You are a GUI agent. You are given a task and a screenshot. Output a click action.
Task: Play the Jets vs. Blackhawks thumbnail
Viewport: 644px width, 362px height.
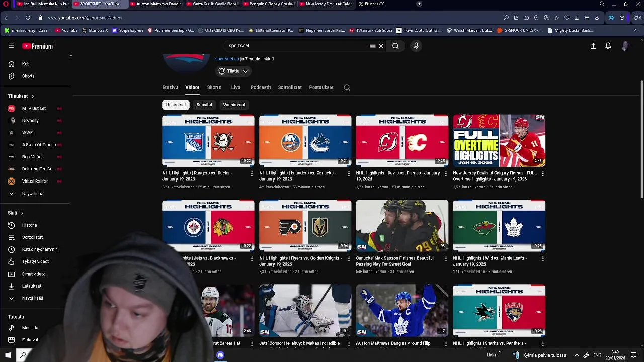click(x=208, y=226)
